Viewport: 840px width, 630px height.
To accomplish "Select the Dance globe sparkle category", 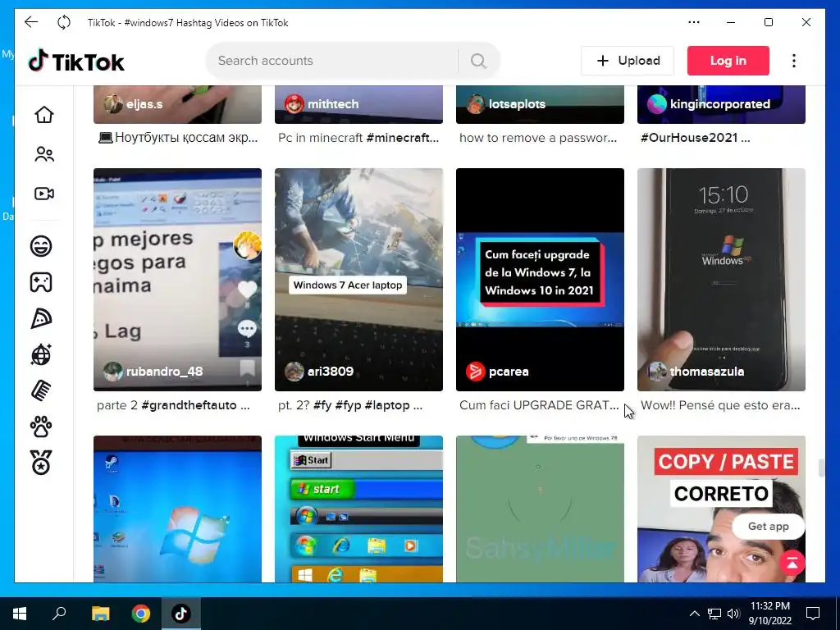I will click(x=41, y=354).
